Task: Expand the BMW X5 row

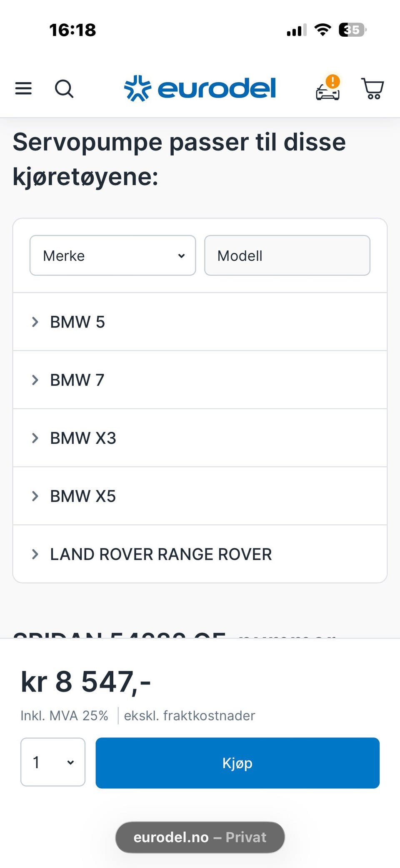Action: pyautogui.click(x=200, y=496)
